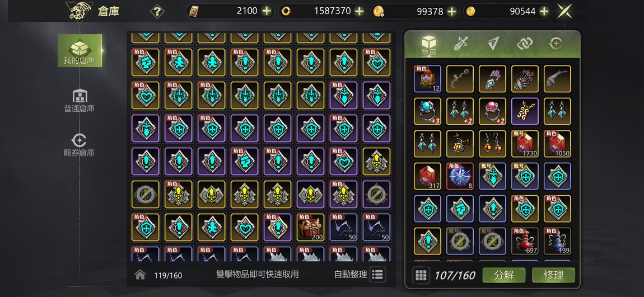Screen dimensions: 644x297
Task: Select the 物品 items cube tab
Action: [x=429, y=45]
